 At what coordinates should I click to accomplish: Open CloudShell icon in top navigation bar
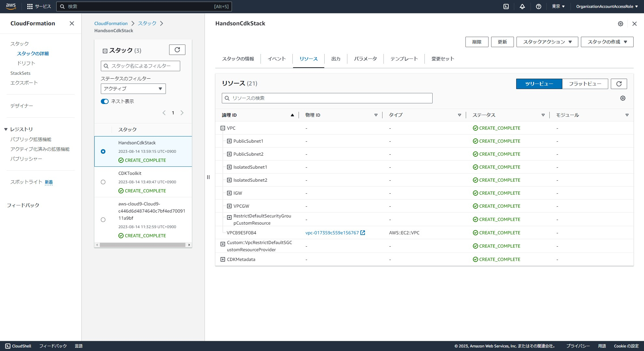point(506,6)
